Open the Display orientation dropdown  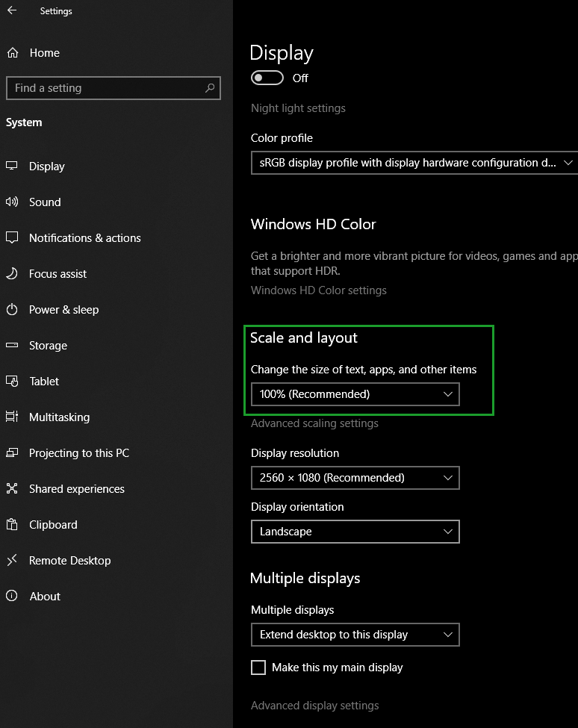point(355,532)
